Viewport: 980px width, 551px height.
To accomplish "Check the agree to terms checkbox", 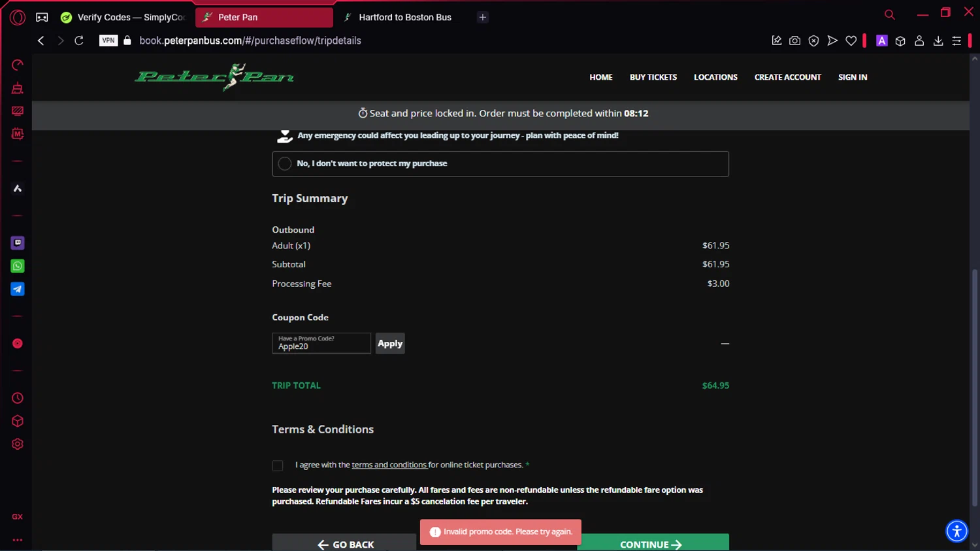I will pos(278,465).
